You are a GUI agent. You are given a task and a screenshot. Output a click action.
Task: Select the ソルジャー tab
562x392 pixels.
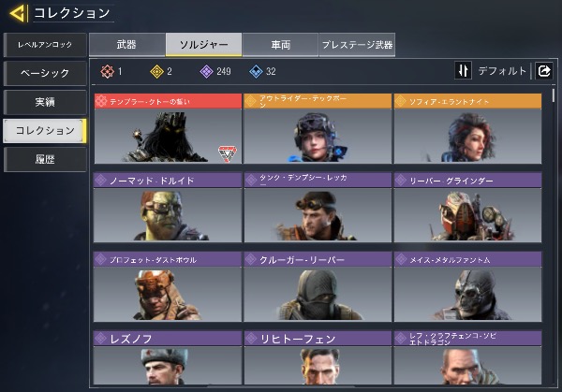coord(203,45)
